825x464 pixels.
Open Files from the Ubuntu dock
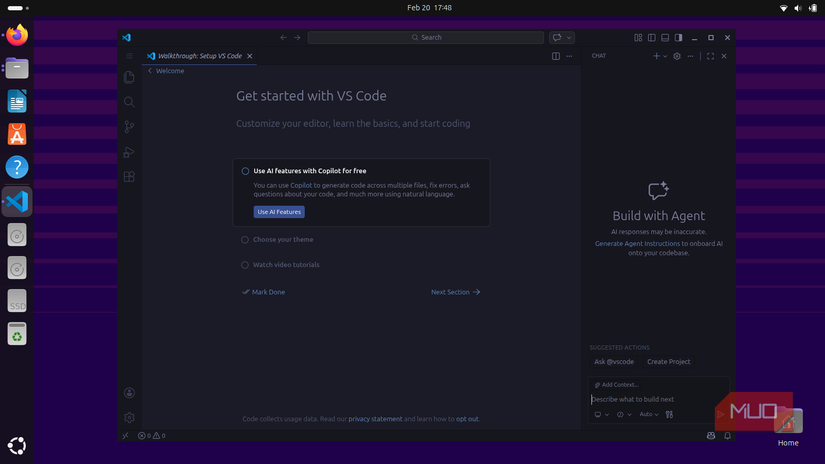coord(17,68)
